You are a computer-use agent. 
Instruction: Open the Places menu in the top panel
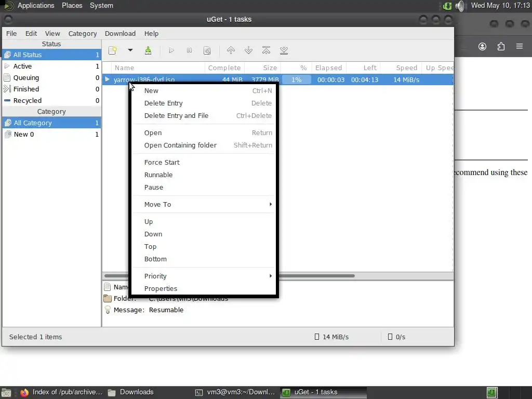point(72,5)
